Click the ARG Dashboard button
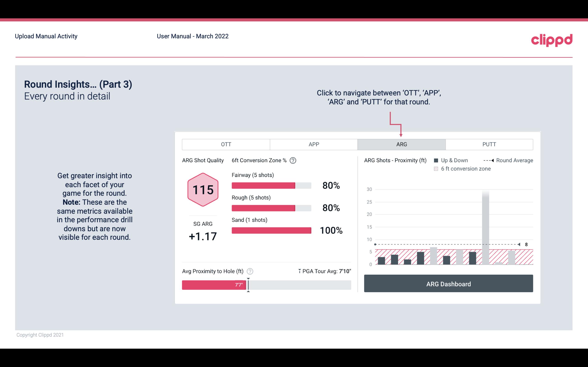Image resolution: width=588 pixels, height=367 pixels. [449, 283]
